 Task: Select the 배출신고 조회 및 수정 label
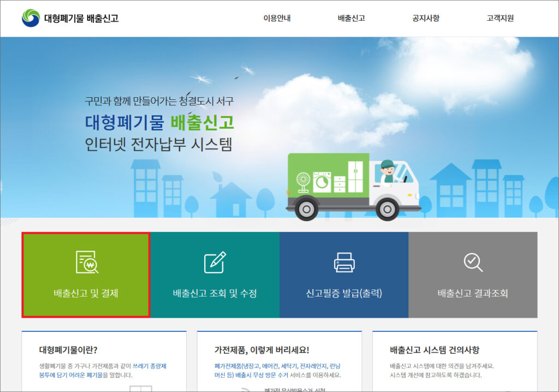coord(215,294)
